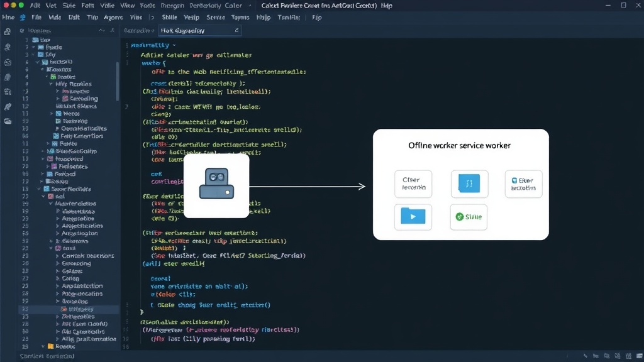Switch to the active editor tab starting with Hoft
This screenshot has width=644, height=362.
click(x=199, y=30)
